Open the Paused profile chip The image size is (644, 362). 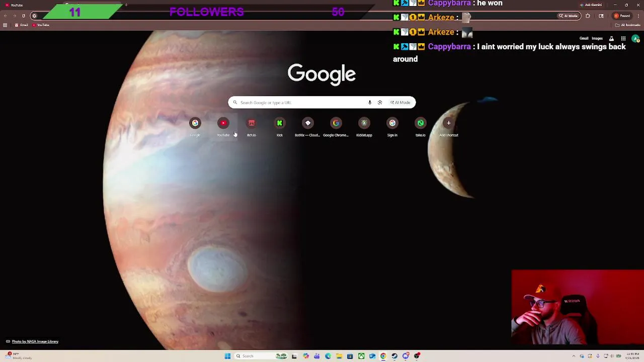pos(622,16)
